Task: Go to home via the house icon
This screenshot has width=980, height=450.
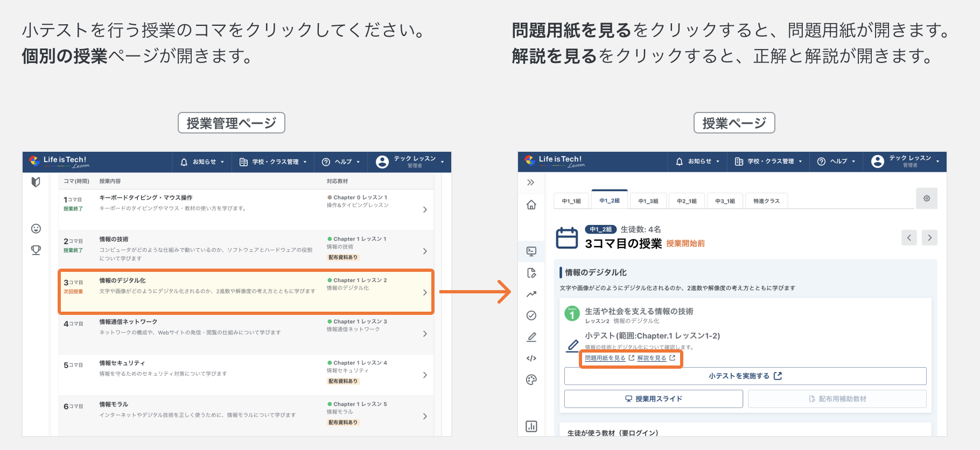Action: [x=531, y=205]
